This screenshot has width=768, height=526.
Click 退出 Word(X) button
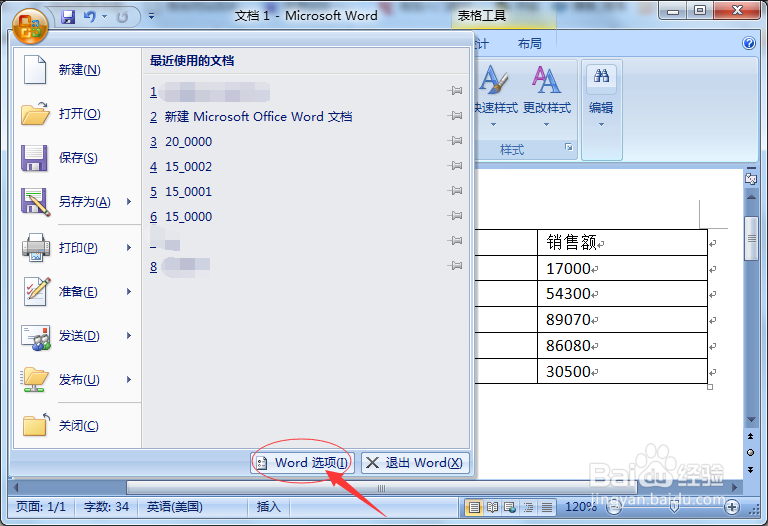415,463
